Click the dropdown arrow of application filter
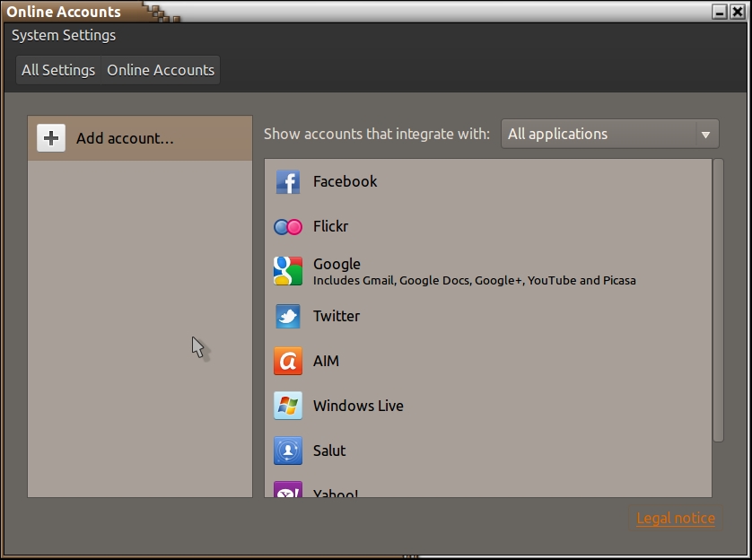Viewport: 752px width, 560px height. 706,135
